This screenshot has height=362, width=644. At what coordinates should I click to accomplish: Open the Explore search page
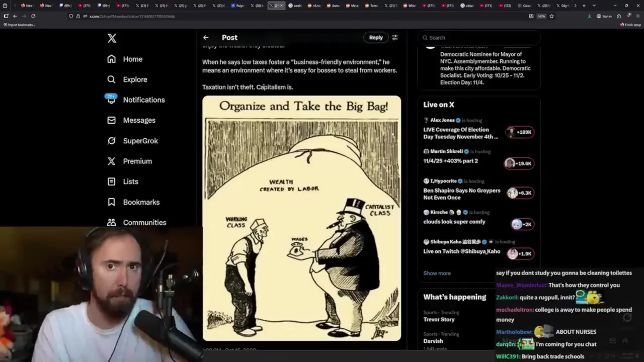point(127,79)
